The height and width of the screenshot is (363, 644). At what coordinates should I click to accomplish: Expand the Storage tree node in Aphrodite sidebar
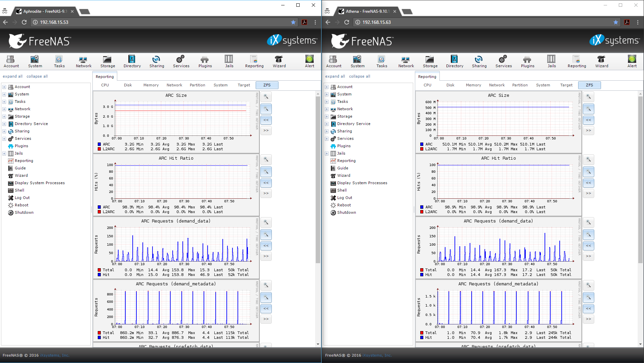click(x=4, y=117)
